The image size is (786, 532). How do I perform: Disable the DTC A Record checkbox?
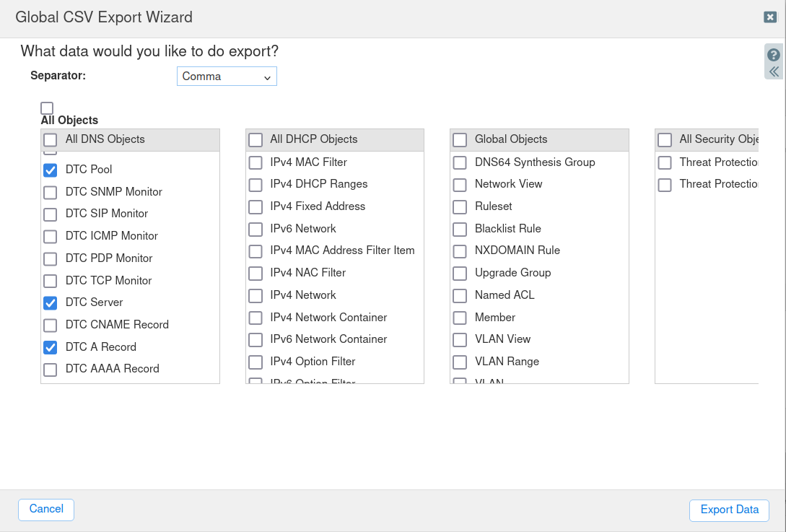51,347
